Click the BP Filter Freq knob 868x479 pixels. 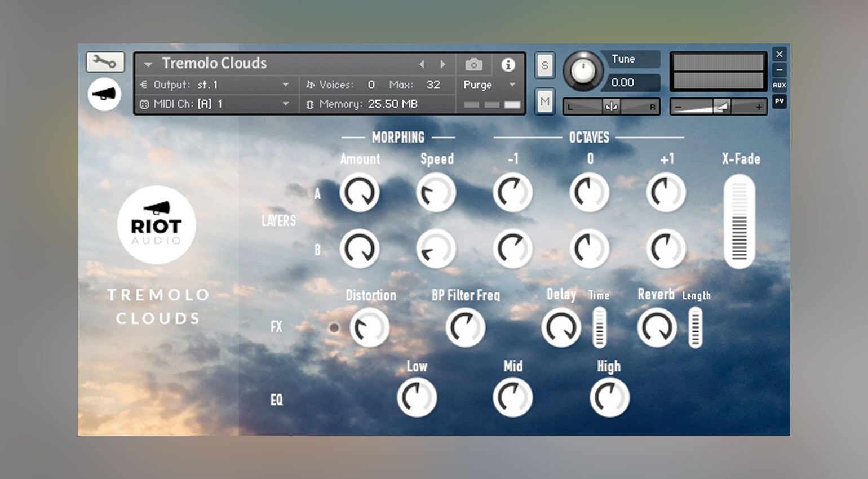[x=466, y=327]
